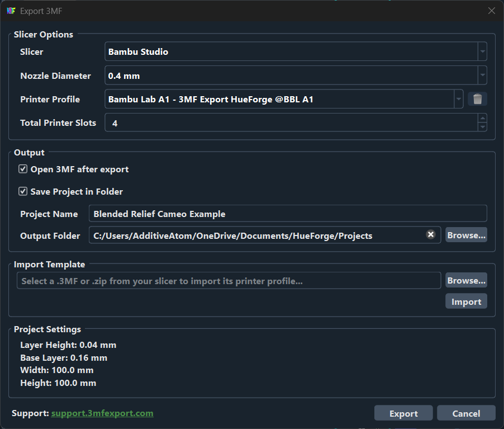Edit the Project Name field
Image resolution: width=504 pixels, height=429 pixels.
[288, 213]
